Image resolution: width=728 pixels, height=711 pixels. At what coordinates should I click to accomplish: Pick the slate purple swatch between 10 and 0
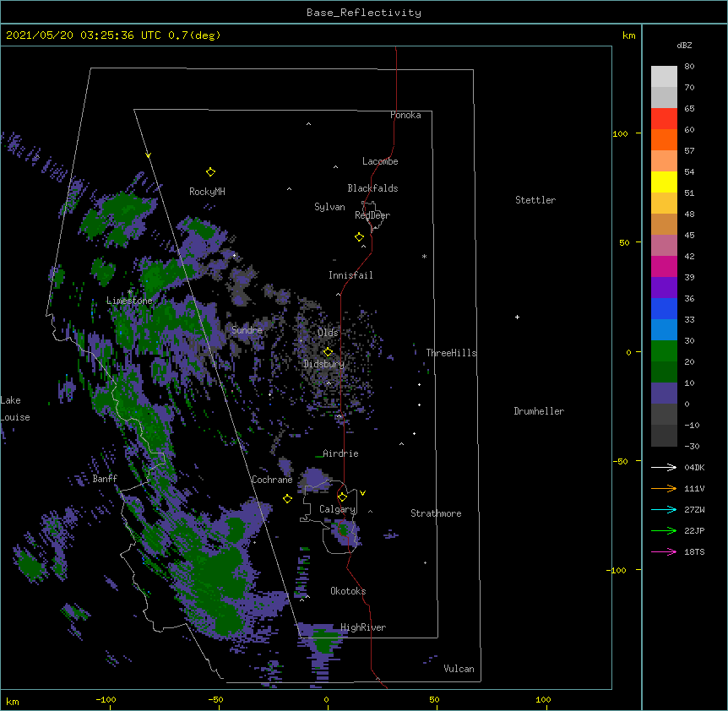[664, 393]
